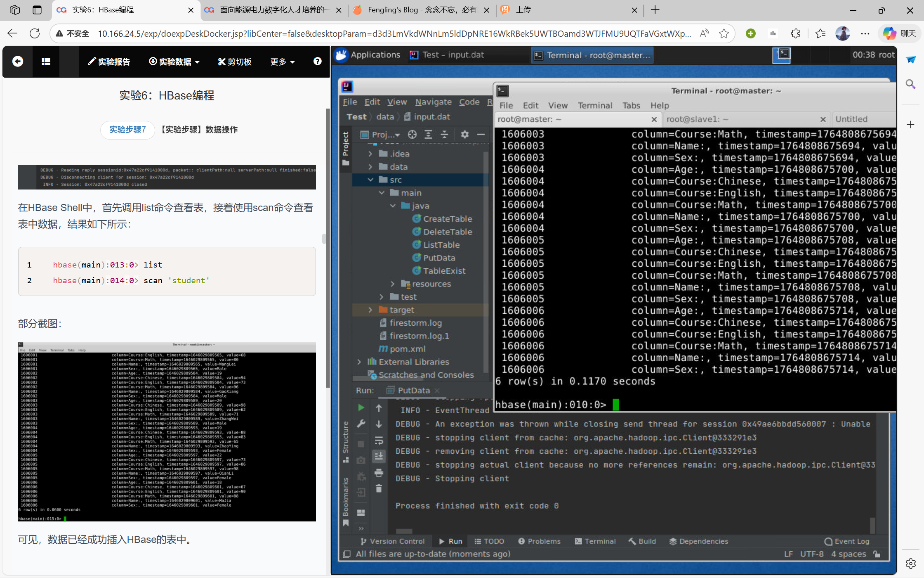This screenshot has width=924, height=578.
Task: Switch to root@slave1 terminal tab
Action: pos(697,119)
